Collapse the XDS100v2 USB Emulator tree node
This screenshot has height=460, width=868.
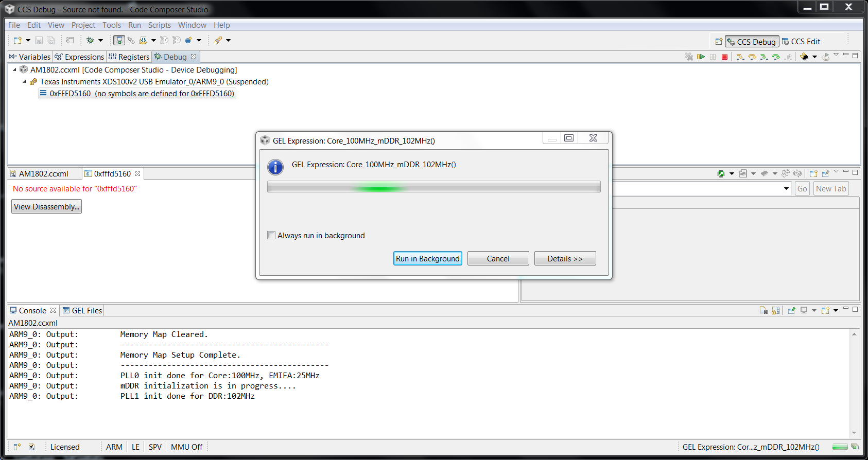[x=24, y=81]
